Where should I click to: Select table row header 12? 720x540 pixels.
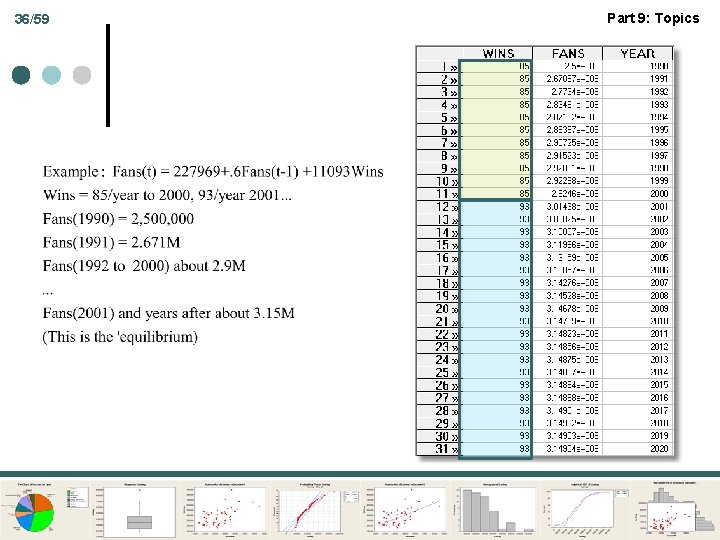tap(438, 207)
